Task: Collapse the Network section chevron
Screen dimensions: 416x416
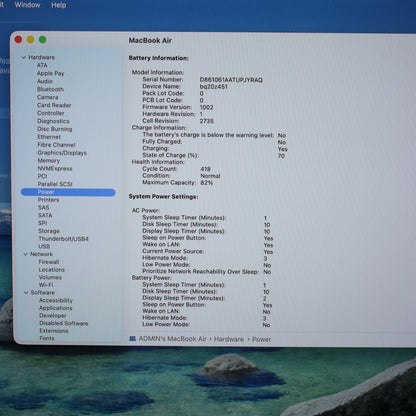Action: (26, 254)
